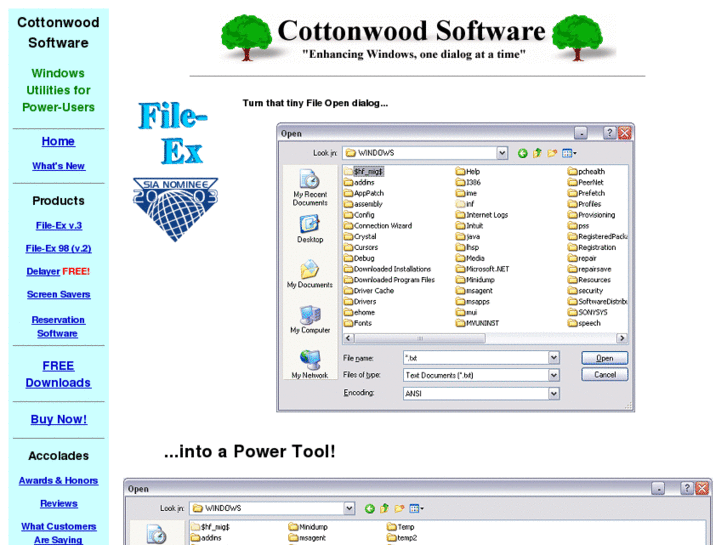Open Awards & Honors link

(58, 481)
